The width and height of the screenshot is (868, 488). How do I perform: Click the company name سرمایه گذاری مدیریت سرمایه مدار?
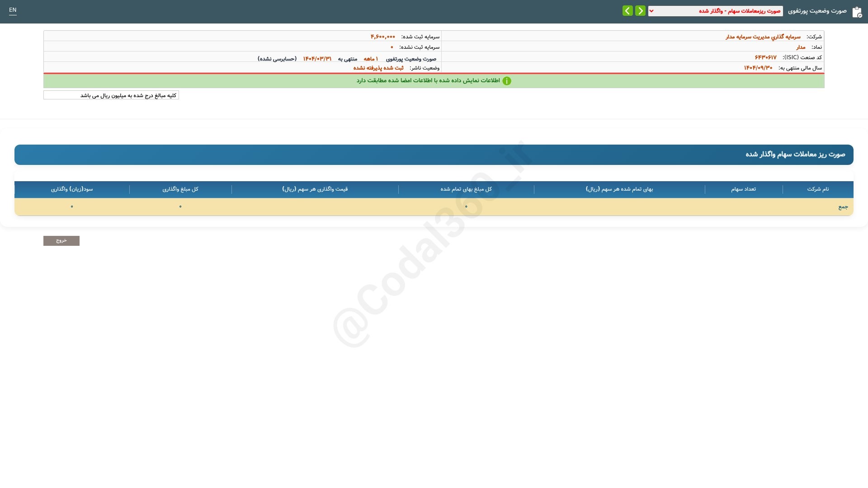pyautogui.click(x=763, y=37)
